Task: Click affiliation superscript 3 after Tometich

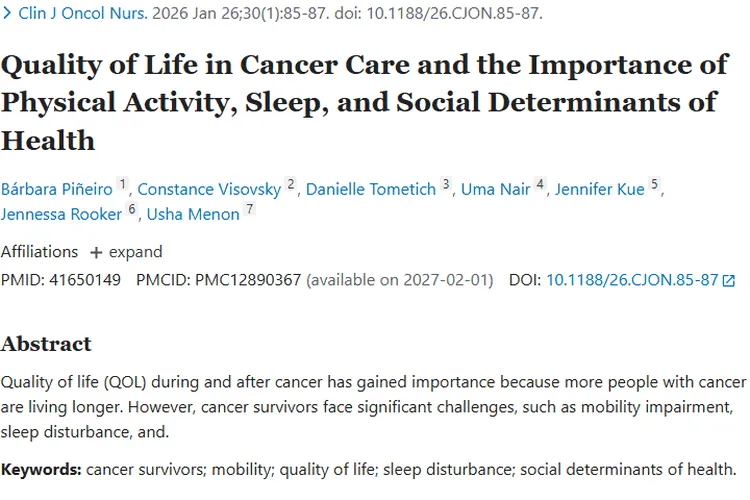Action: click(x=446, y=184)
